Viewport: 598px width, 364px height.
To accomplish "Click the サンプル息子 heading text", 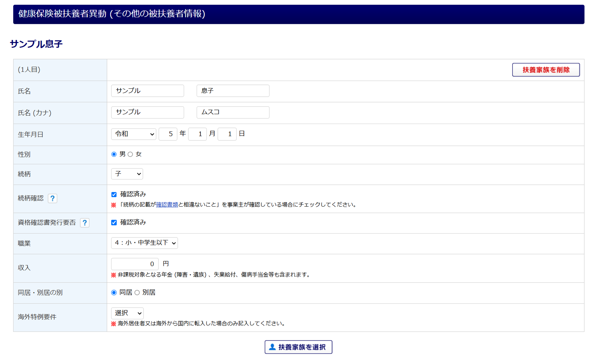I will click(x=36, y=44).
